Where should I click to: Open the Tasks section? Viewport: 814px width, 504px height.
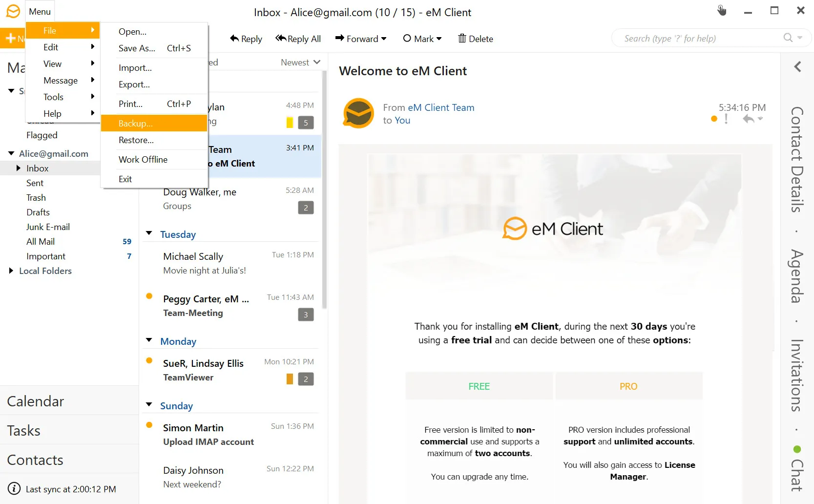click(x=69, y=430)
